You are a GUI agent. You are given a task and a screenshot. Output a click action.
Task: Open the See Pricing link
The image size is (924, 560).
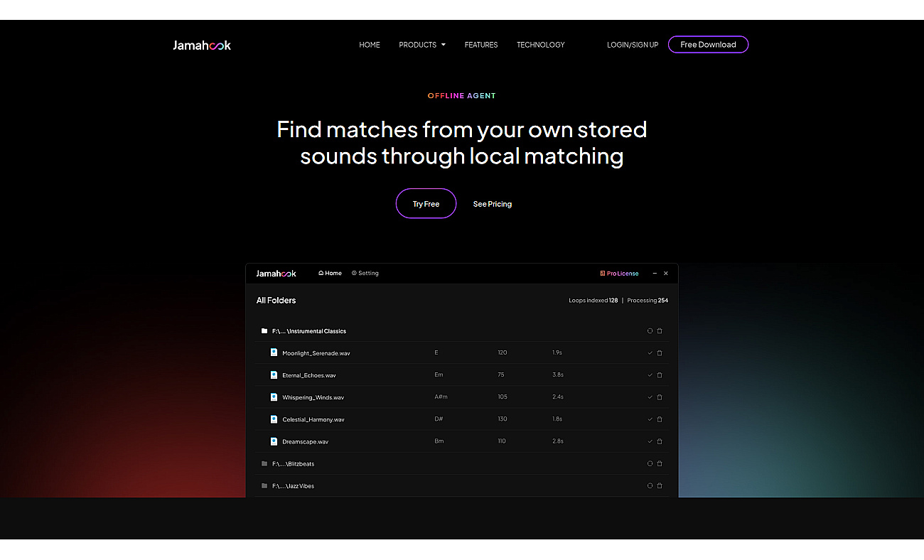point(493,204)
